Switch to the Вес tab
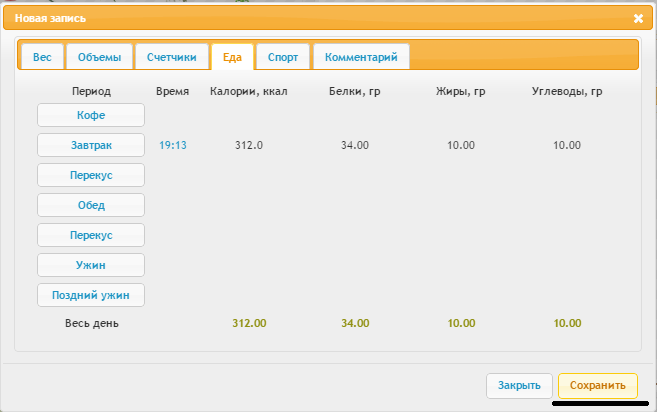This screenshot has width=657, height=412. tap(42, 57)
